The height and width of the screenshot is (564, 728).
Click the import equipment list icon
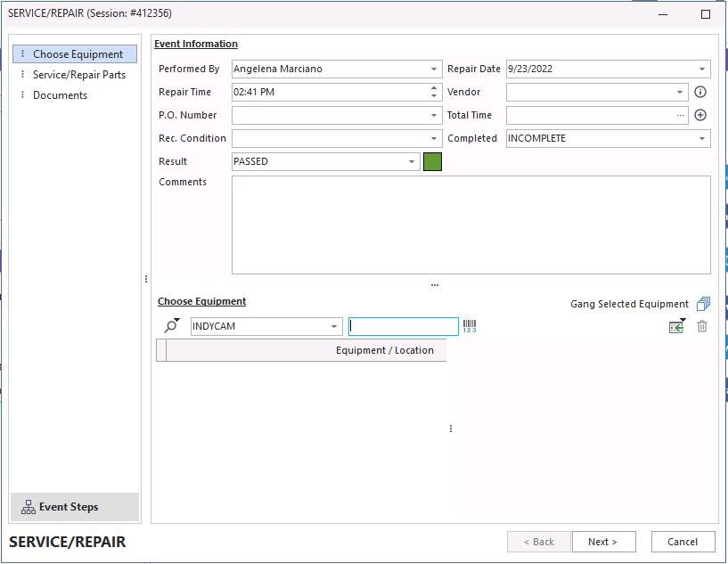[677, 327]
